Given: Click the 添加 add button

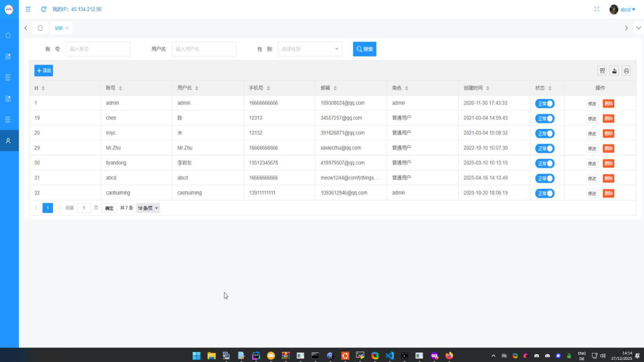Looking at the screenshot, I should tap(43, 71).
